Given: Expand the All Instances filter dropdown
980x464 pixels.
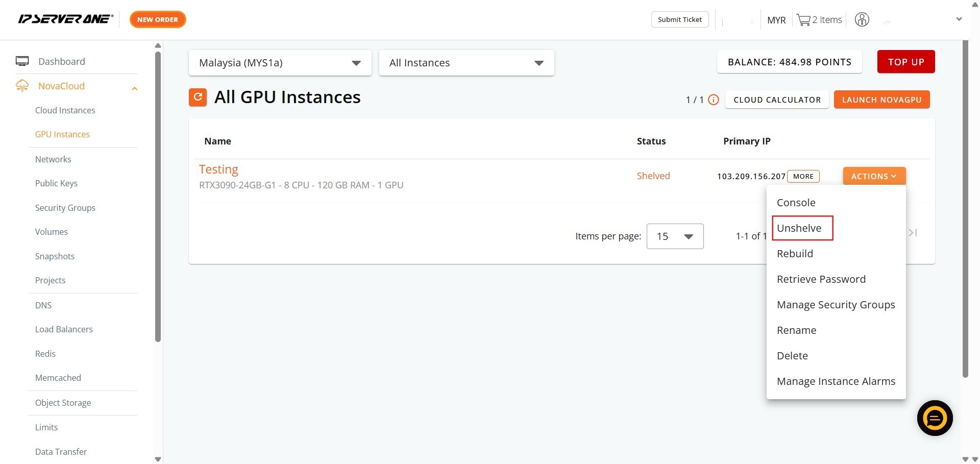Looking at the screenshot, I should tap(466, 63).
